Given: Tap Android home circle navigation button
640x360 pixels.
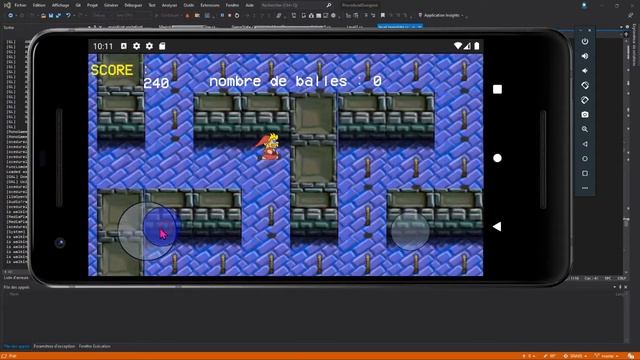Looking at the screenshot, I should 497,158.
